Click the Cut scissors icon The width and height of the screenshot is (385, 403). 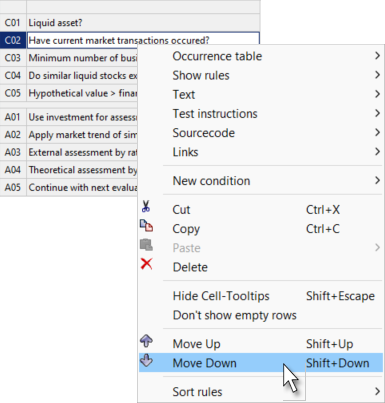click(146, 206)
